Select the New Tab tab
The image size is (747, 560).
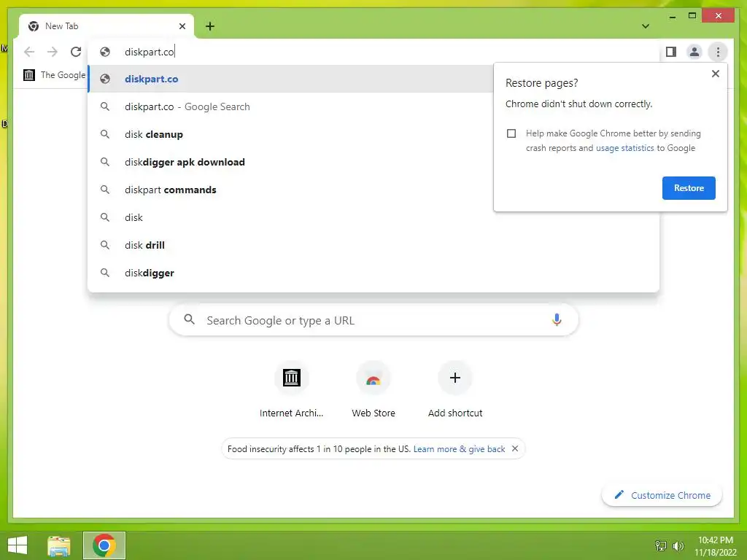click(107, 26)
